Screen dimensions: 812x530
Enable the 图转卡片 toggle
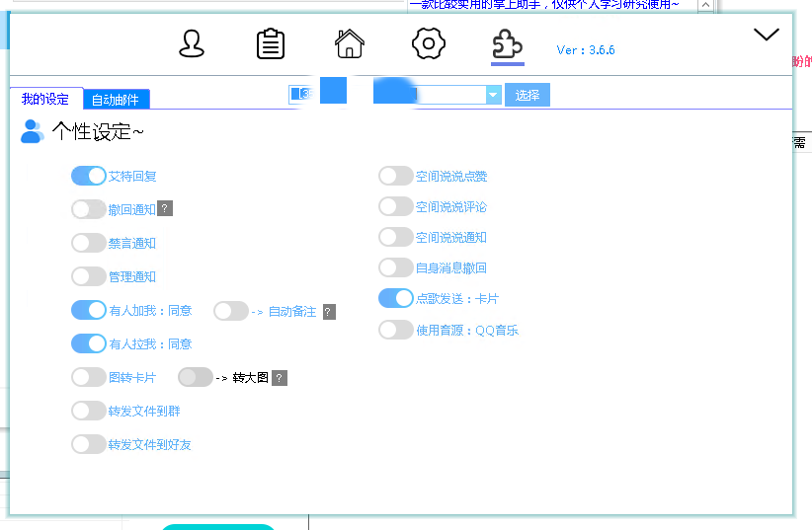89,377
